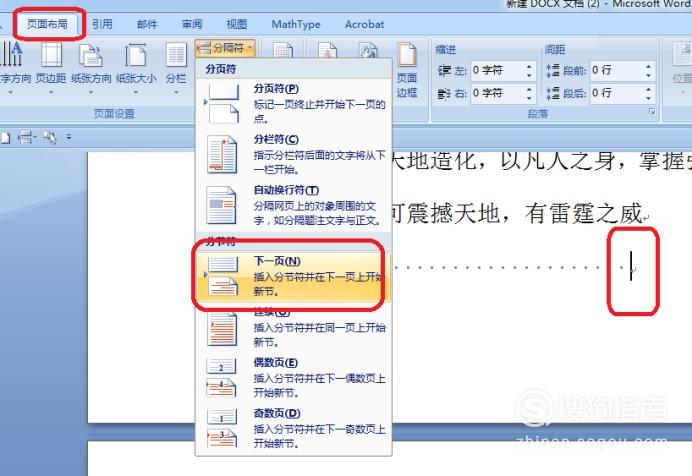Screen dimensions: 692x476
Task: Open the MathType tab
Action: click(x=296, y=24)
